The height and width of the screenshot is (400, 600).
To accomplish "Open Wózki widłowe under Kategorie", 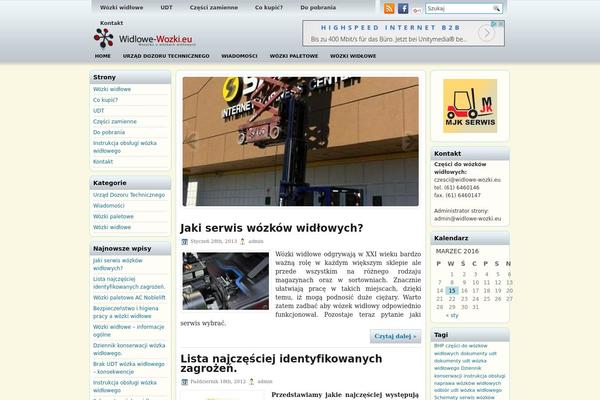I will [112, 227].
